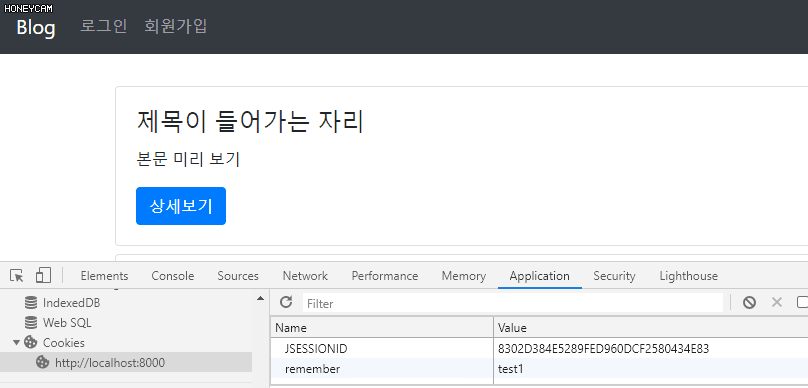Open the Performance tab
The image size is (808, 388).
384,276
